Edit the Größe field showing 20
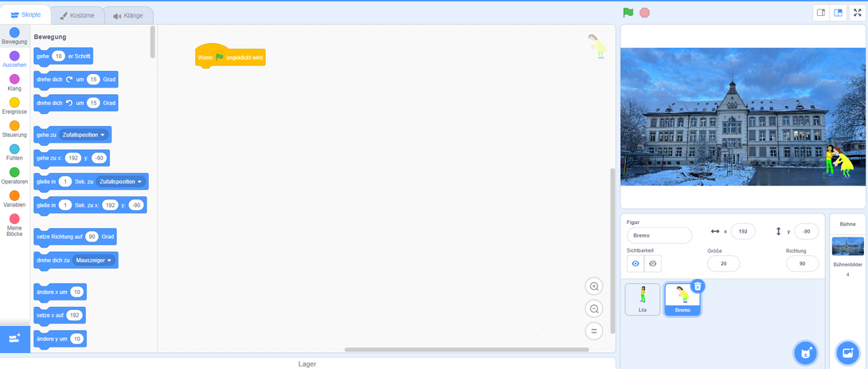The height and width of the screenshot is (369, 868). pyautogui.click(x=723, y=264)
